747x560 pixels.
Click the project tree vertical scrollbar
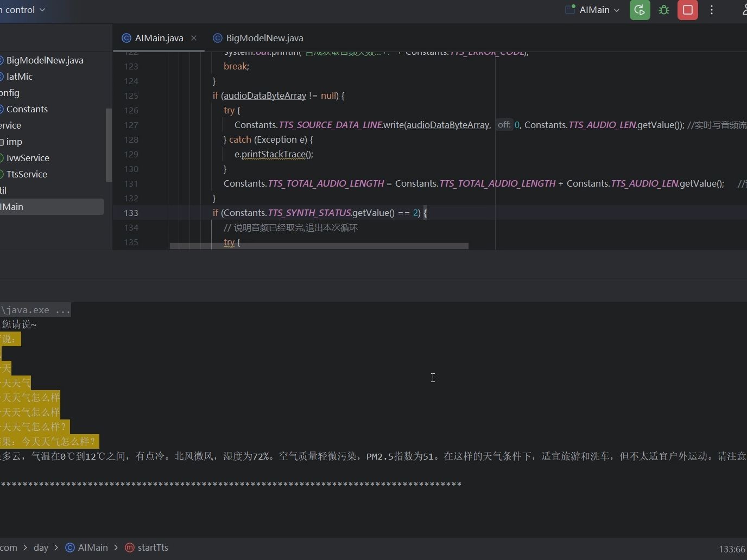click(x=109, y=145)
